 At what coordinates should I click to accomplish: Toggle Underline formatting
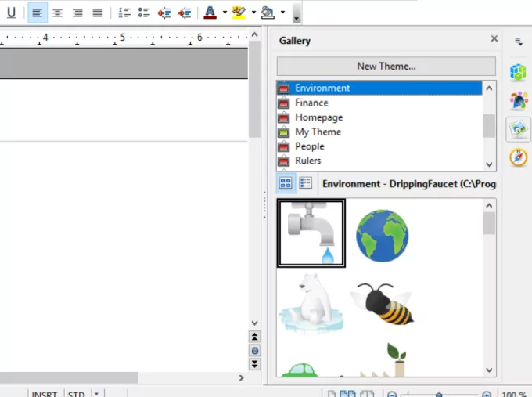coord(11,13)
